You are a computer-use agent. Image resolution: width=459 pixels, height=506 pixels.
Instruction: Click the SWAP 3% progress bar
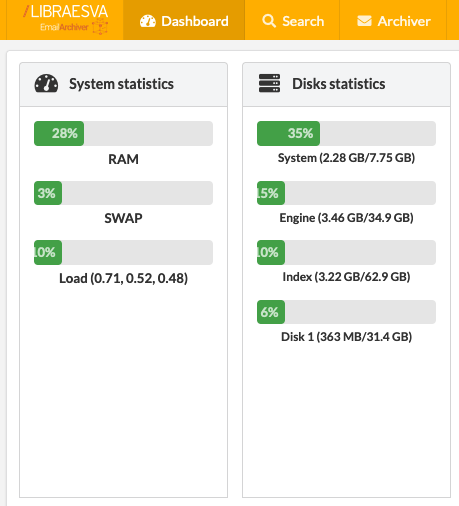tap(123, 193)
